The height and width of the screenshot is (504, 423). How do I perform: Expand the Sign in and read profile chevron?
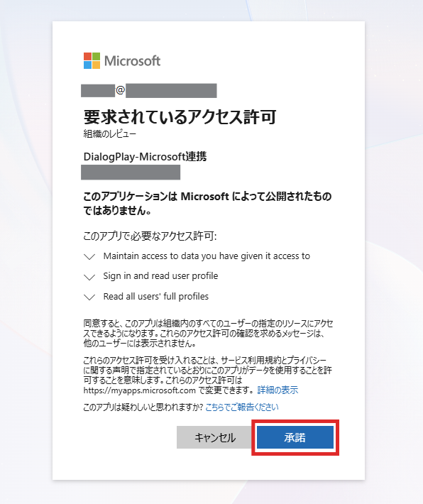click(x=89, y=277)
